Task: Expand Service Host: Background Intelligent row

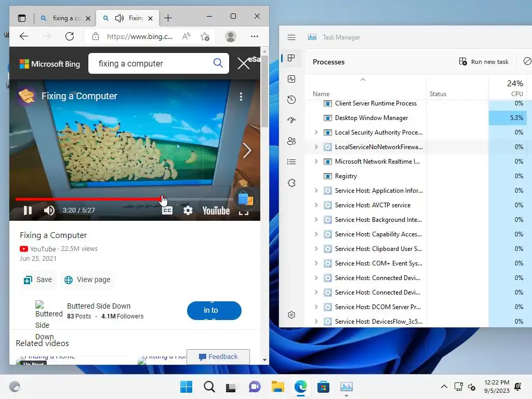Action: (x=316, y=220)
